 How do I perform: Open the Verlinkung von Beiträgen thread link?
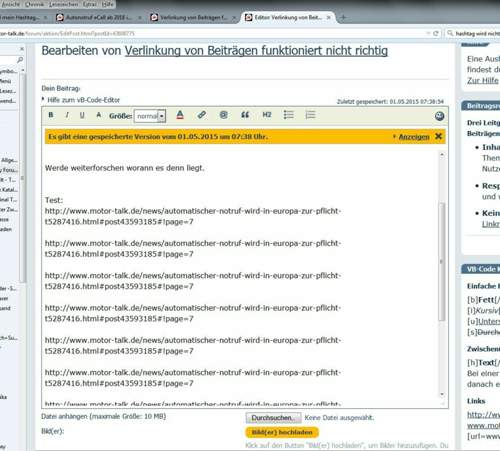click(x=256, y=51)
